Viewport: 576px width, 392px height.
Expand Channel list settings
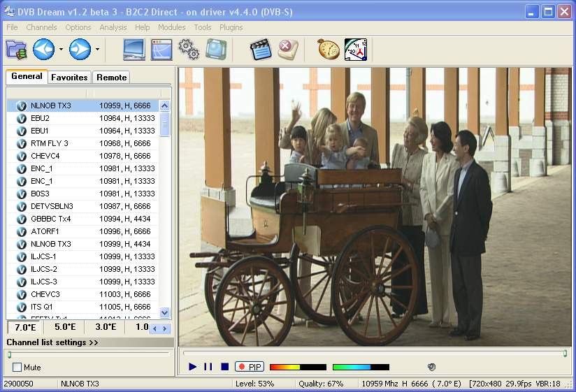(52, 342)
